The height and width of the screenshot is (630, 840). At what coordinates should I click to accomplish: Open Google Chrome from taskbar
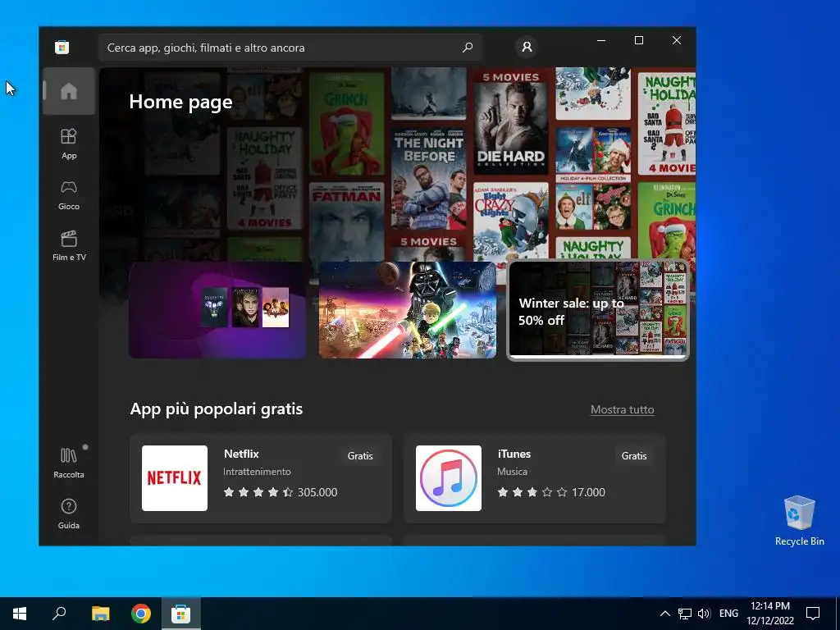coord(141,614)
